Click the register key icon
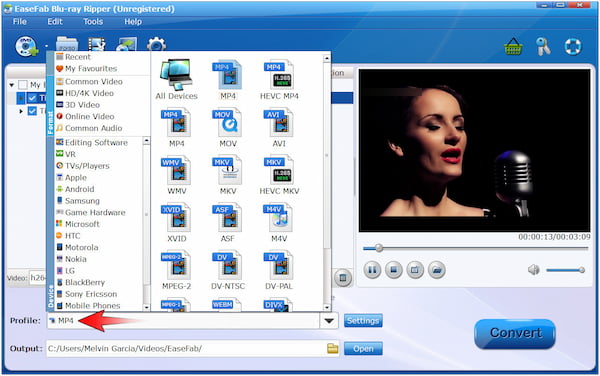600x376 pixels. (543, 47)
